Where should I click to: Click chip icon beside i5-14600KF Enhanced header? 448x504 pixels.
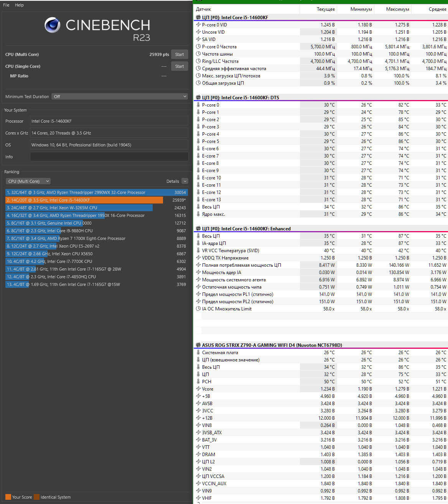point(198,228)
